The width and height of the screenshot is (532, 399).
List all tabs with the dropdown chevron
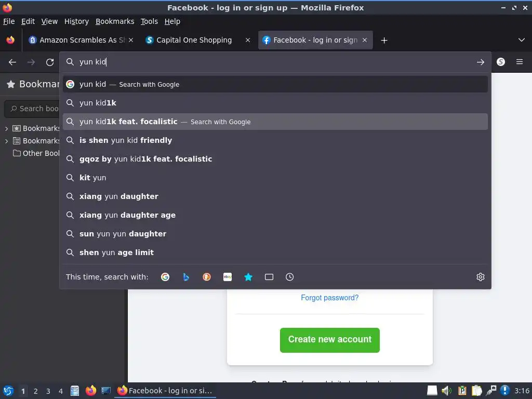pos(522,40)
